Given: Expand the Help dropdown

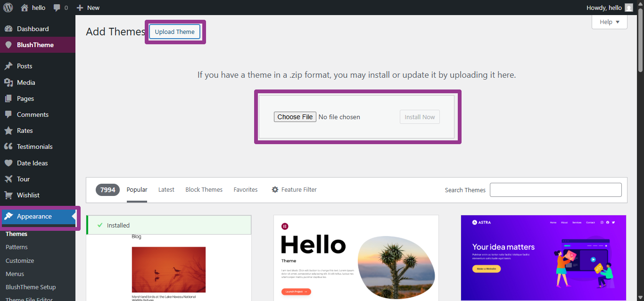Looking at the screenshot, I should [x=609, y=22].
